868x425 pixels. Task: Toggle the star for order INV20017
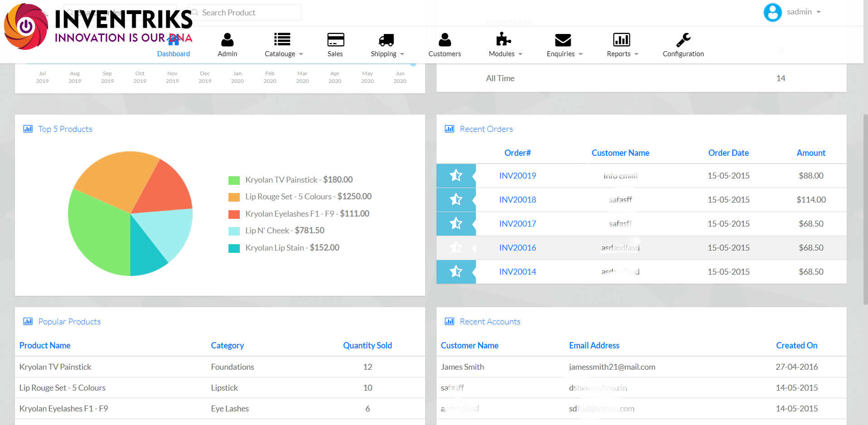coord(456,223)
